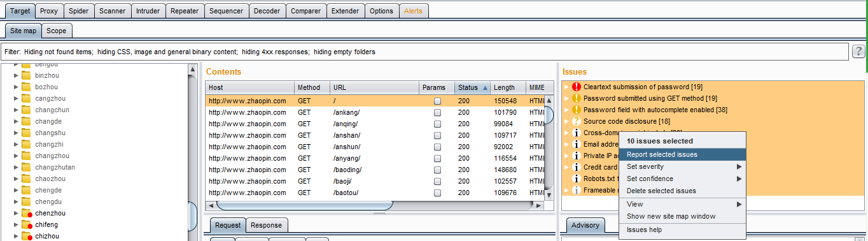Click the folder icon of changzhi
This screenshot has height=241, width=868.
(x=26, y=144)
